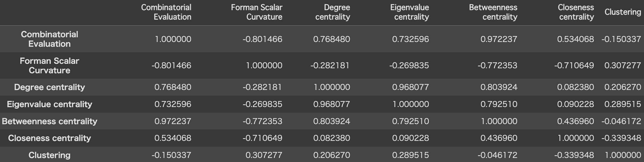Click the Betweenness centrality column header

tap(493, 12)
